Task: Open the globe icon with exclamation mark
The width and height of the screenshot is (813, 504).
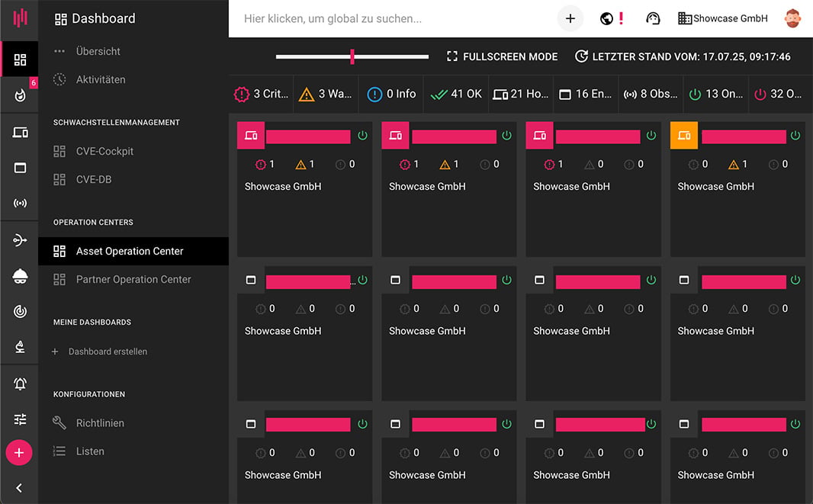Action: click(x=612, y=18)
